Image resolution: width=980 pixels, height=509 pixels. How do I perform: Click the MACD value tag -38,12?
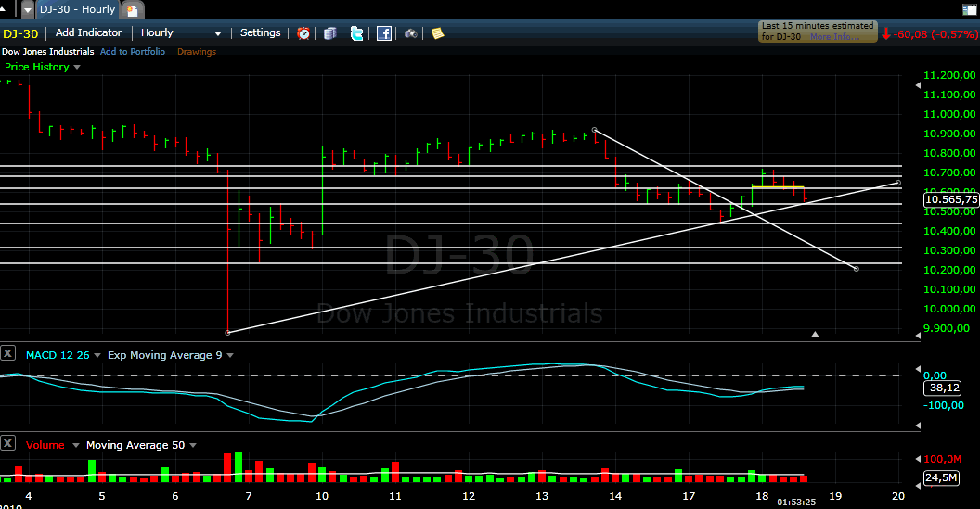click(x=942, y=388)
